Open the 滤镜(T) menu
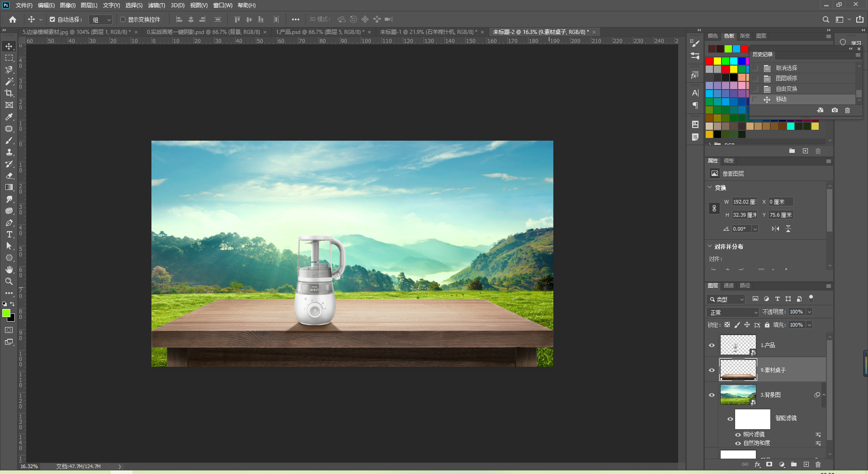 (156, 5)
